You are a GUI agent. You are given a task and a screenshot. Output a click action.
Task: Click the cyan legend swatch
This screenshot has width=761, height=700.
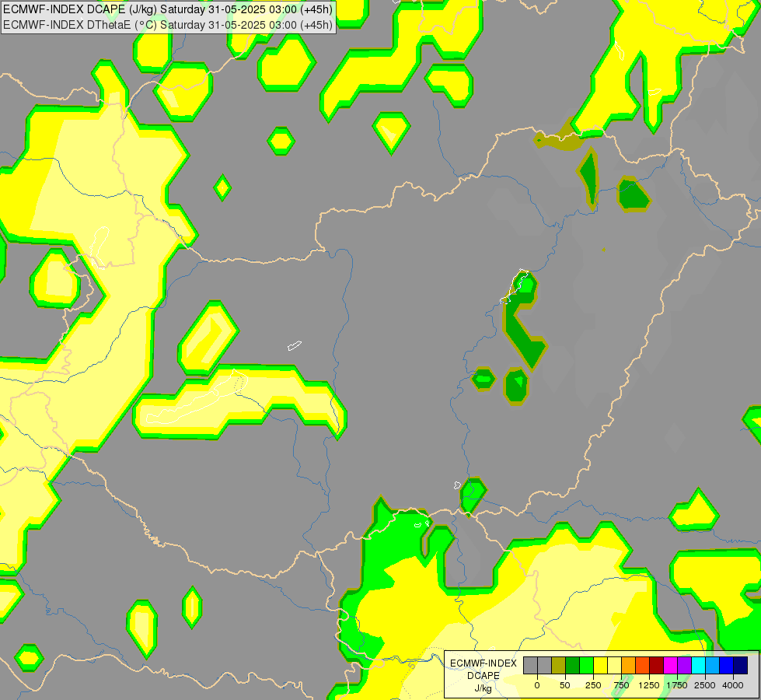[x=698, y=666]
